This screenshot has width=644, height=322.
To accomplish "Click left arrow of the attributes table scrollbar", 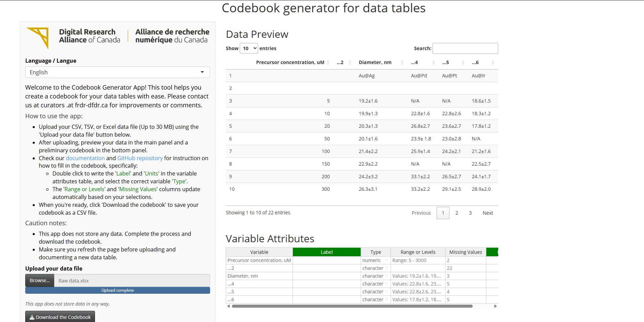I will click(229, 306).
